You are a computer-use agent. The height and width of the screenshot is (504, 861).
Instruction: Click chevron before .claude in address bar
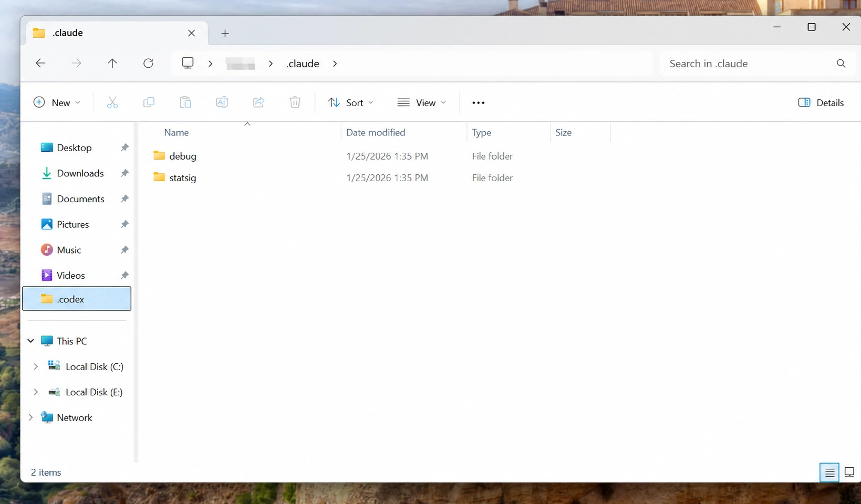[271, 64]
